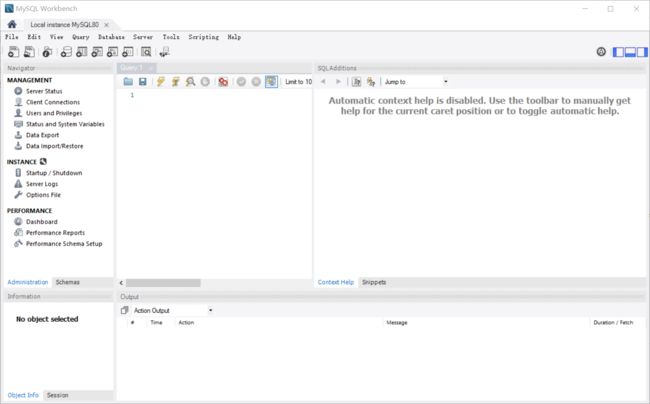Execute statement under cursor icon
The height and width of the screenshot is (404, 650).
coord(175,82)
